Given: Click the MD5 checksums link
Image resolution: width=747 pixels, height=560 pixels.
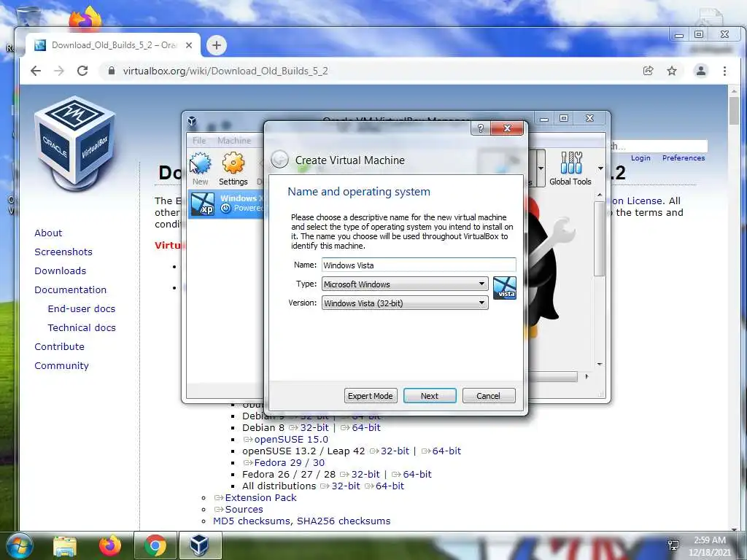Looking at the screenshot, I should click(251, 521).
